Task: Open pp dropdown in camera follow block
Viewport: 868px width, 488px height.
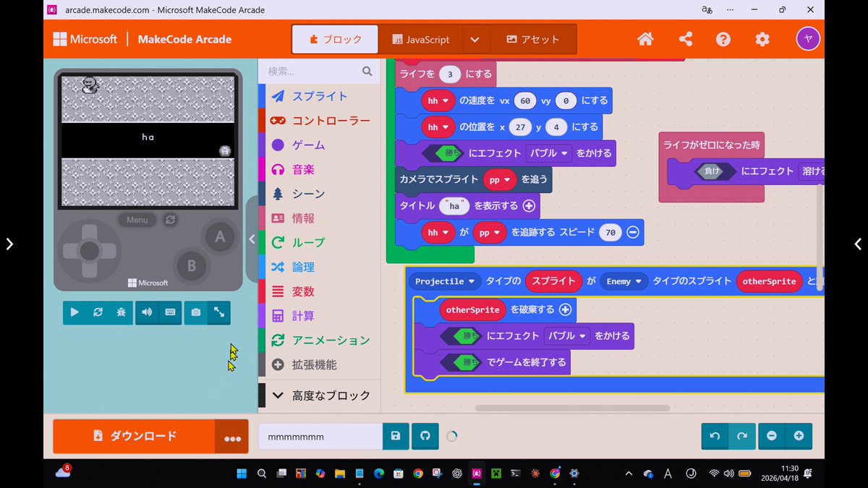Action: pos(501,179)
